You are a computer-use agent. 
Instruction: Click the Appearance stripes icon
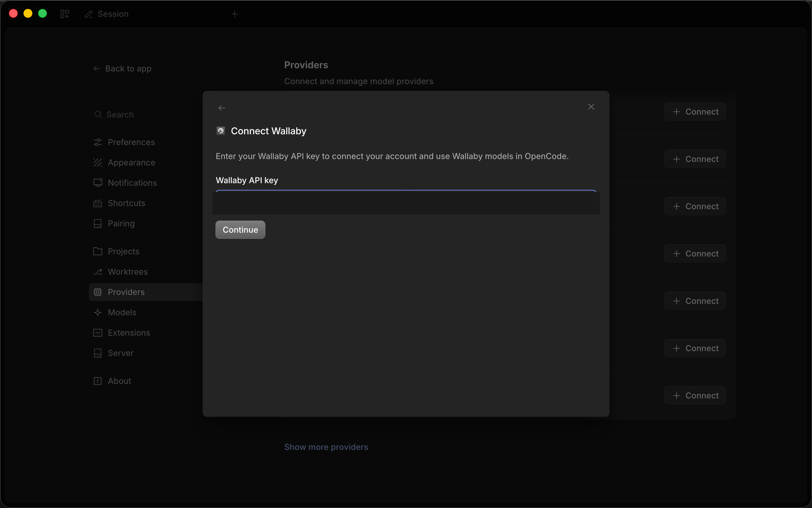[x=98, y=163]
